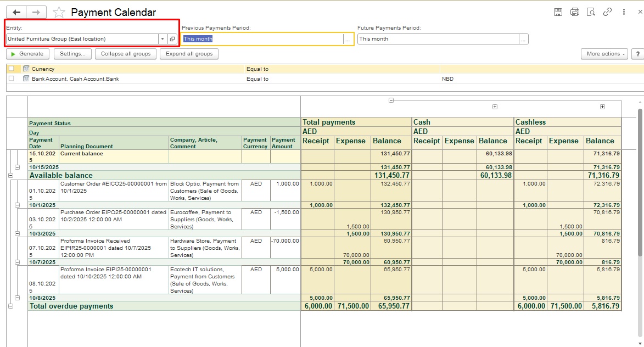Enable the Currency filter checkbox

pyautogui.click(x=12, y=69)
